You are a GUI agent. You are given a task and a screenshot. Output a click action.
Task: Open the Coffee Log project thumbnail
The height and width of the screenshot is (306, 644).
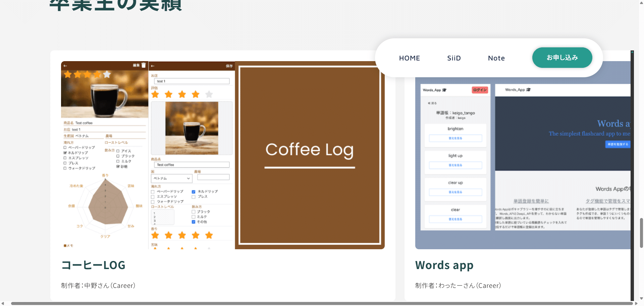(x=223, y=155)
